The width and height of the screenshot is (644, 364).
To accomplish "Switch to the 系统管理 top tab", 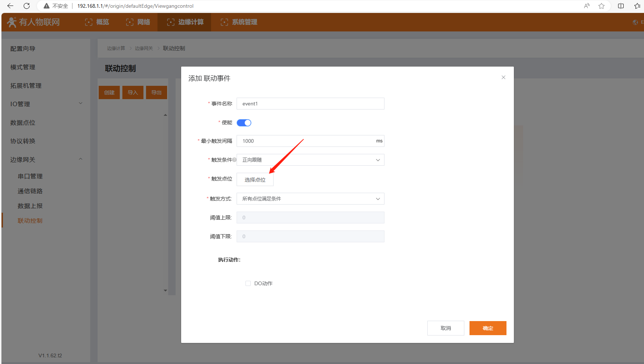I will coord(239,22).
